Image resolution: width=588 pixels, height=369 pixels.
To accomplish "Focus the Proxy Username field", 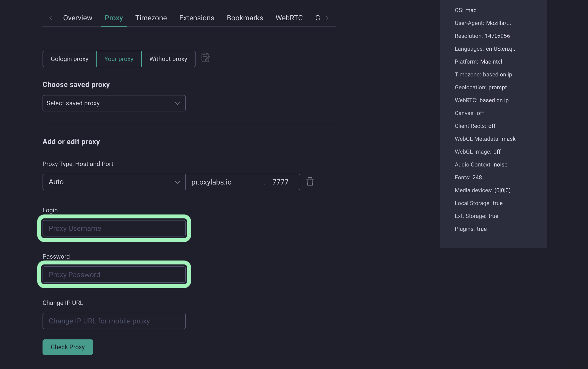I will click(114, 228).
